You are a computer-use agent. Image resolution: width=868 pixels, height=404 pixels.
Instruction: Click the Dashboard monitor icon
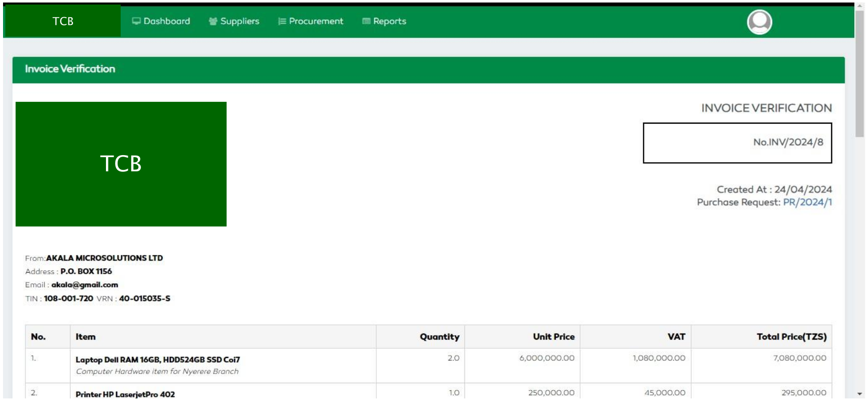(x=136, y=21)
